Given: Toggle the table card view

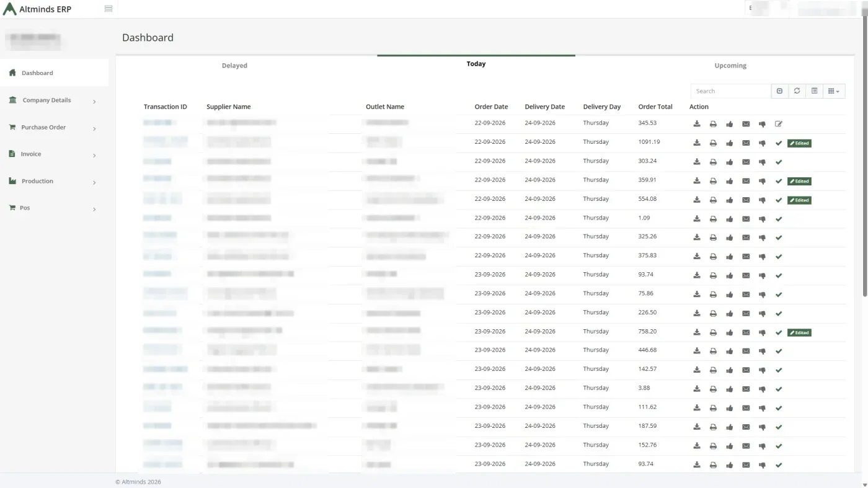Looking at the screenshot, I should [x=814, y=91].
